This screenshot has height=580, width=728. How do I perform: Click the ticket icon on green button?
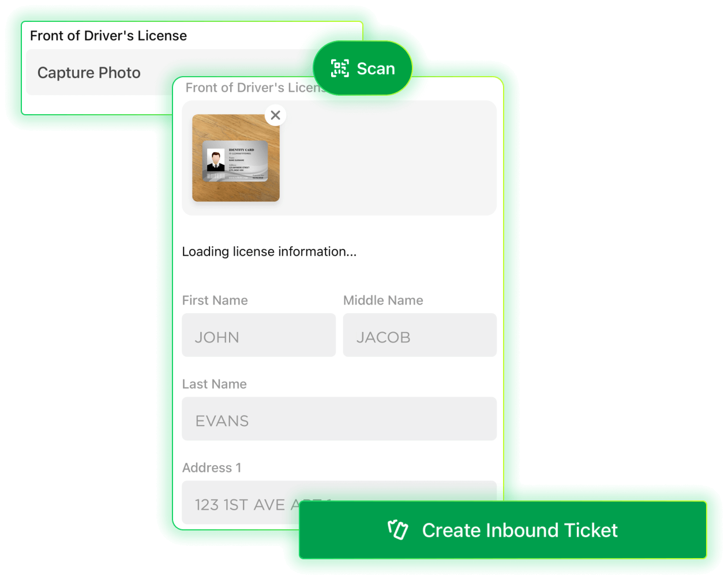pyautogui.click(x=398, y=530)
